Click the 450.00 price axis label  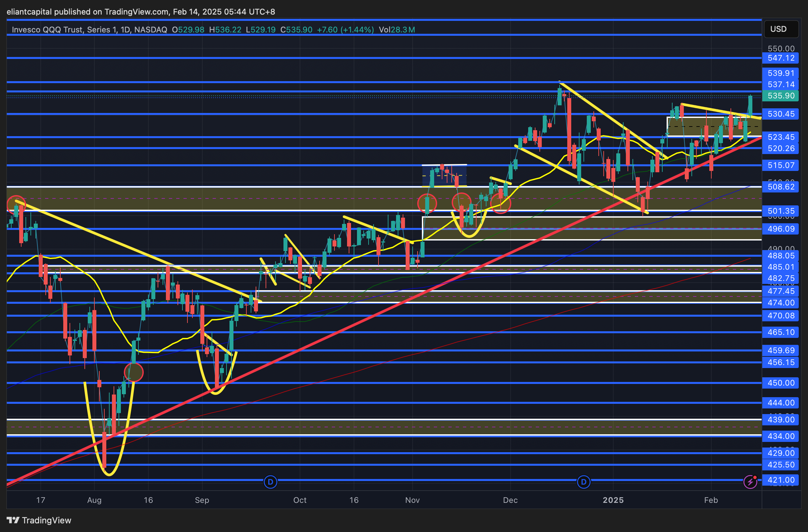(781, 383)
